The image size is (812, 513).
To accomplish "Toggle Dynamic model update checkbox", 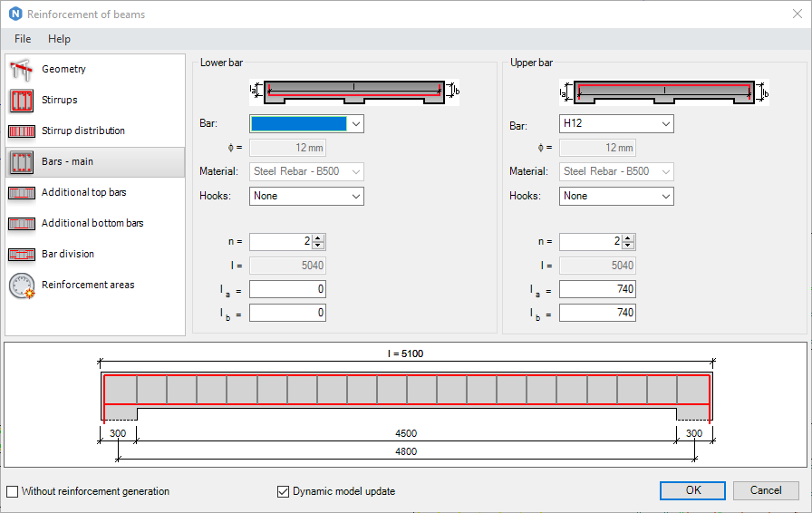I will [284, 491].
